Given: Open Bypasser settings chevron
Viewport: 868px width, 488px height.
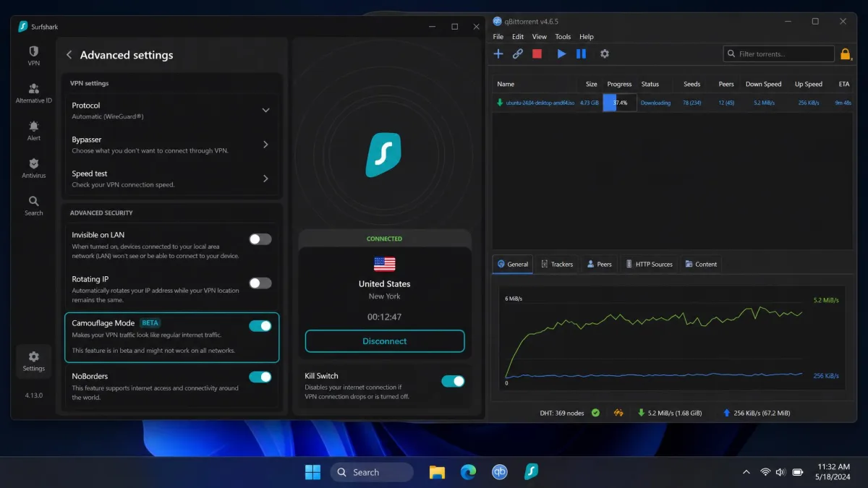Looking at the screenshot, I should point(265,145).
